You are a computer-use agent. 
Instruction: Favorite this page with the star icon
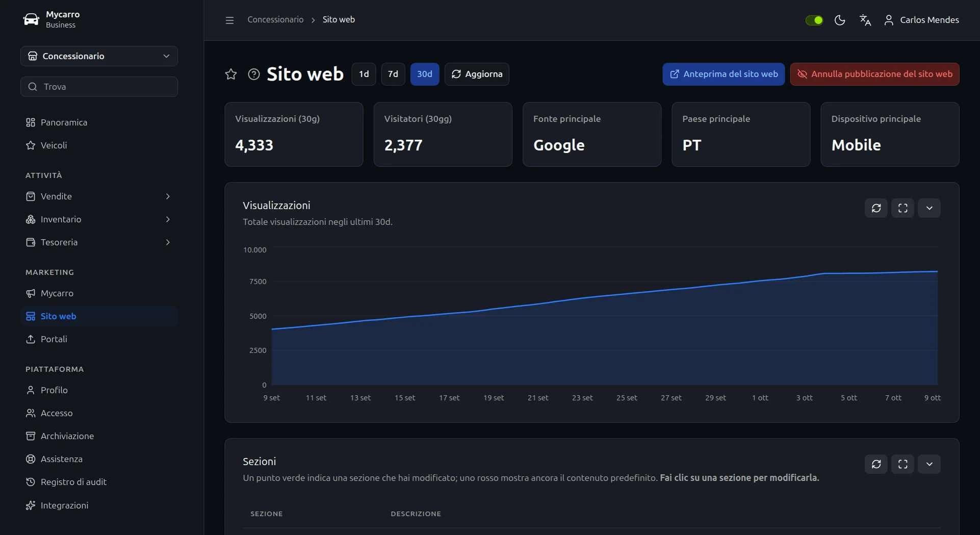click(231, 74)
